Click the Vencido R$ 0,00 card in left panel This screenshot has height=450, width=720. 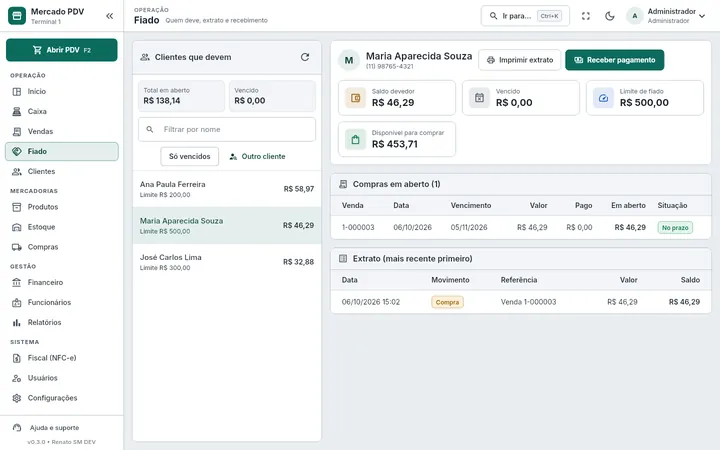[x=272, y=96]
